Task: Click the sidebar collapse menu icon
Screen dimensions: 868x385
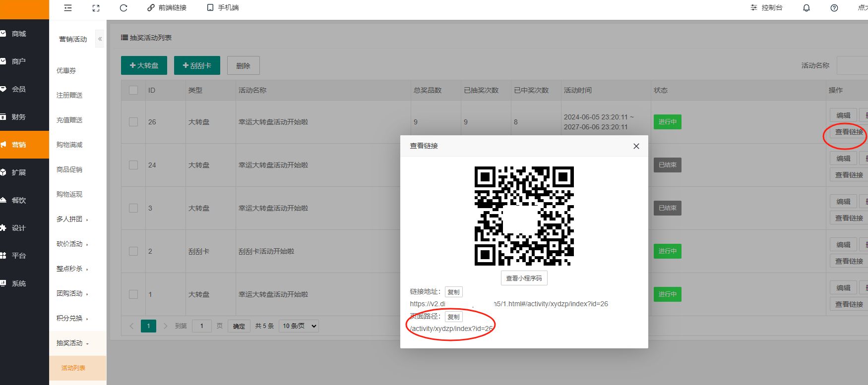Action: tap(68, 8)
